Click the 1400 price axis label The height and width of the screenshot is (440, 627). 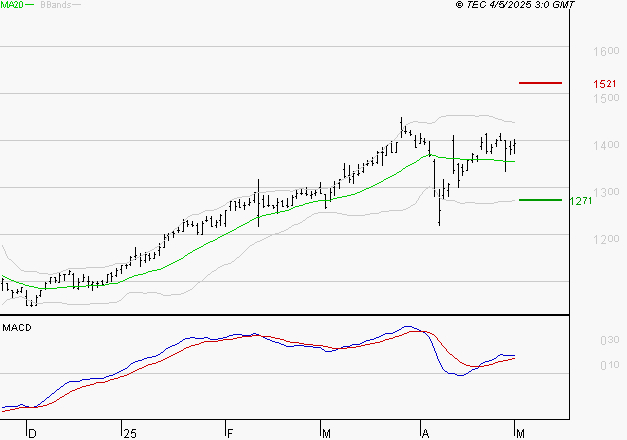tap(606, 145)
